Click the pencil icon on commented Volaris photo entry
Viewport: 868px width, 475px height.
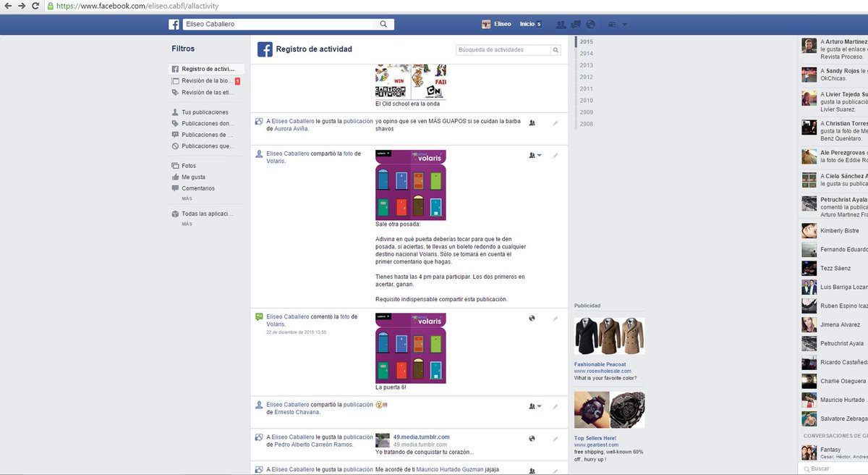556,318
